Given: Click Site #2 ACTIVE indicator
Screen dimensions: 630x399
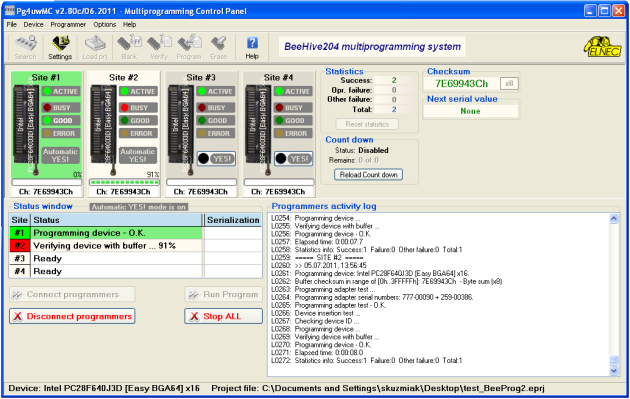Looking at the screenshot, I should pyautogui.click(x=138, y=92).
